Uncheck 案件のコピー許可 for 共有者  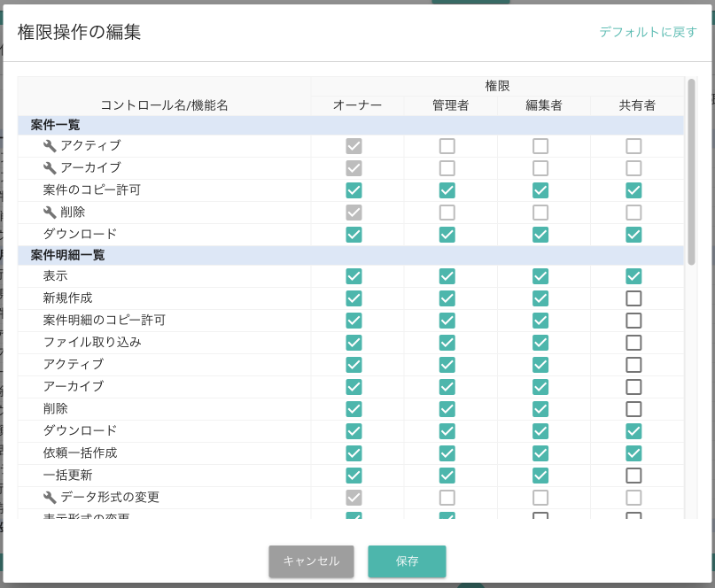coord(633,190)
